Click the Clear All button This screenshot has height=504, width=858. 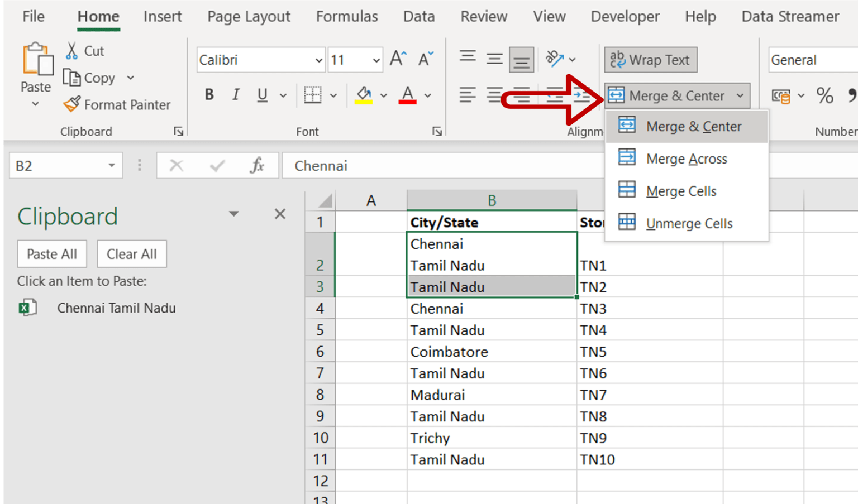131,253
